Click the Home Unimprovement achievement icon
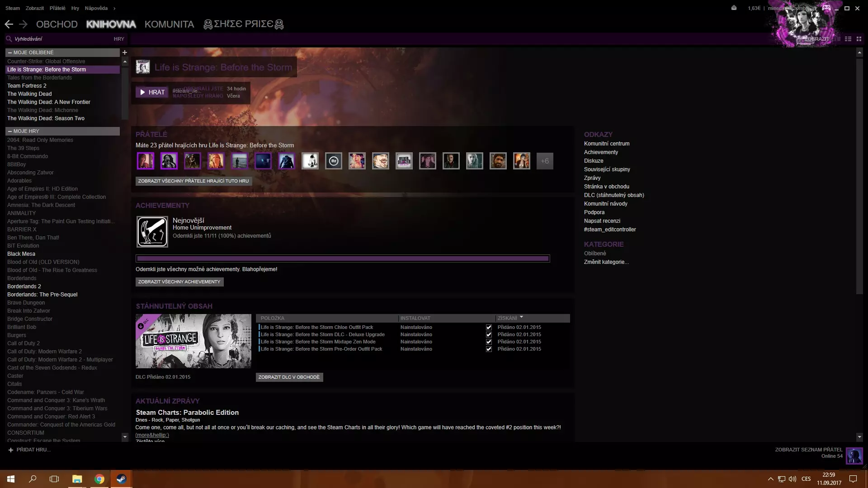Viewport: 868px width, 488px height. point(152,232)
